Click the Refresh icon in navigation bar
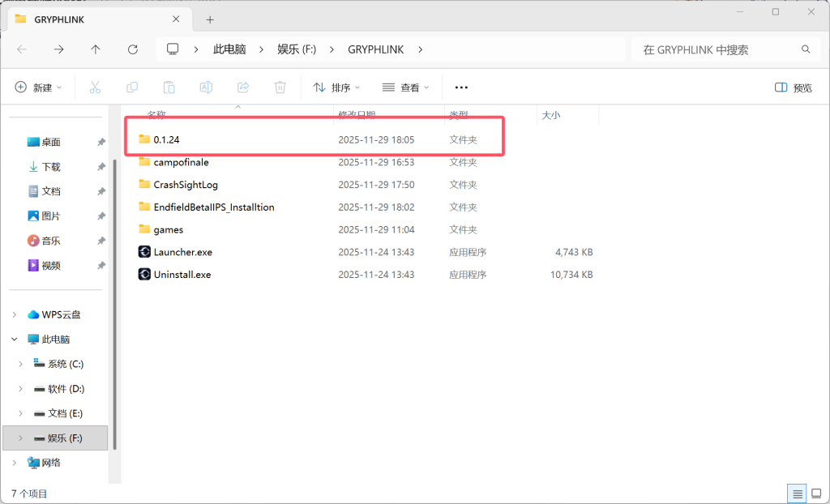Image resolution: width=830 pixels, height=504 pixels. coord(132,49)
